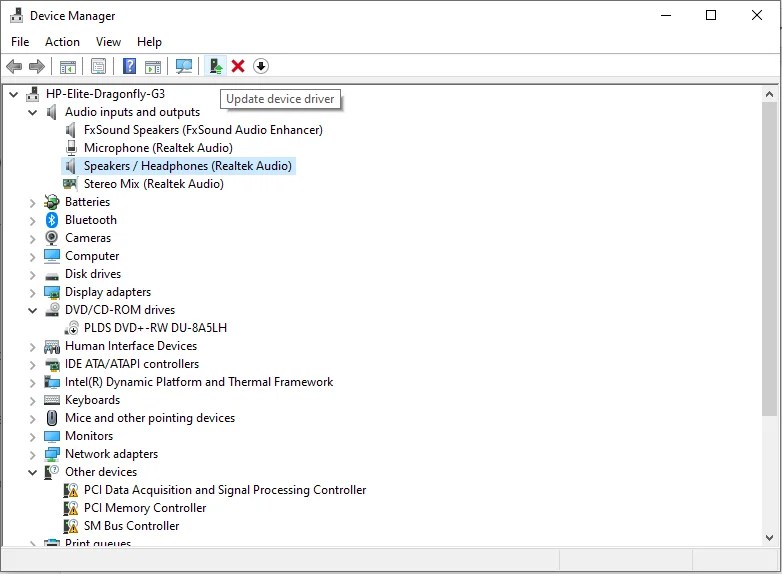Select SM Bus Controller text

[x=131, y=526]
